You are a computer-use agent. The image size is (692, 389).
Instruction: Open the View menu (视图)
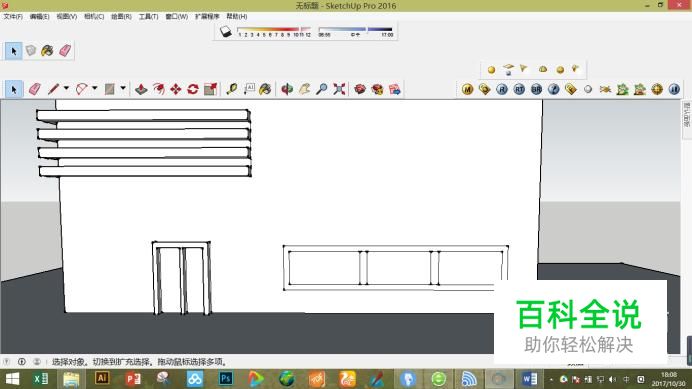67,16
